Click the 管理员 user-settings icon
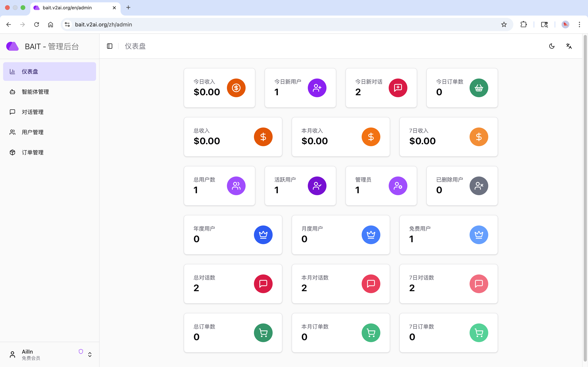Screen dimensions: 588x367 [398, 186]
